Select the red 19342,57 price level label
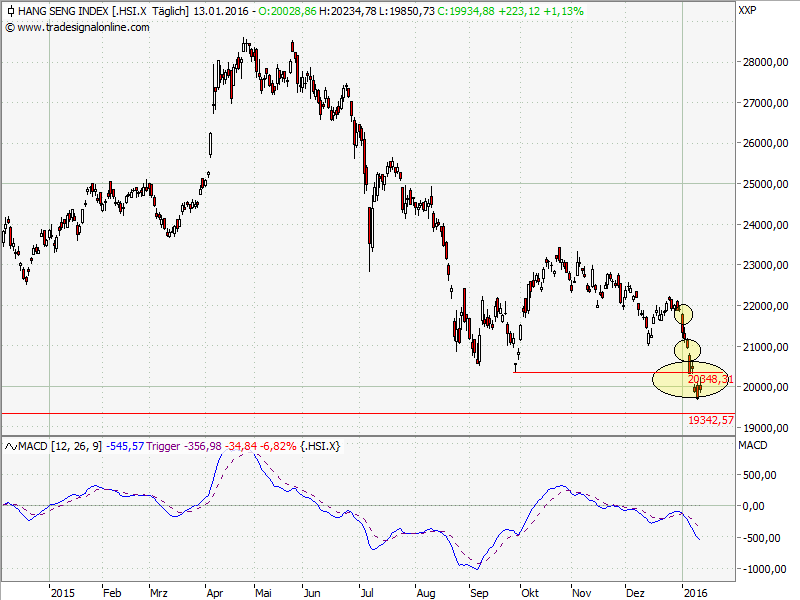The image size is (800, 600). (x=711, y=420)
